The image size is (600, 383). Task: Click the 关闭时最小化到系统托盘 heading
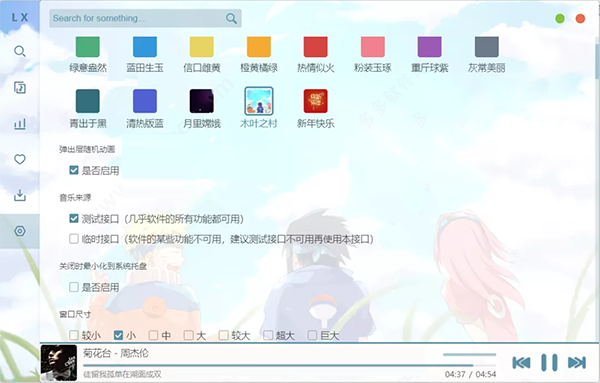coord(103,266)
